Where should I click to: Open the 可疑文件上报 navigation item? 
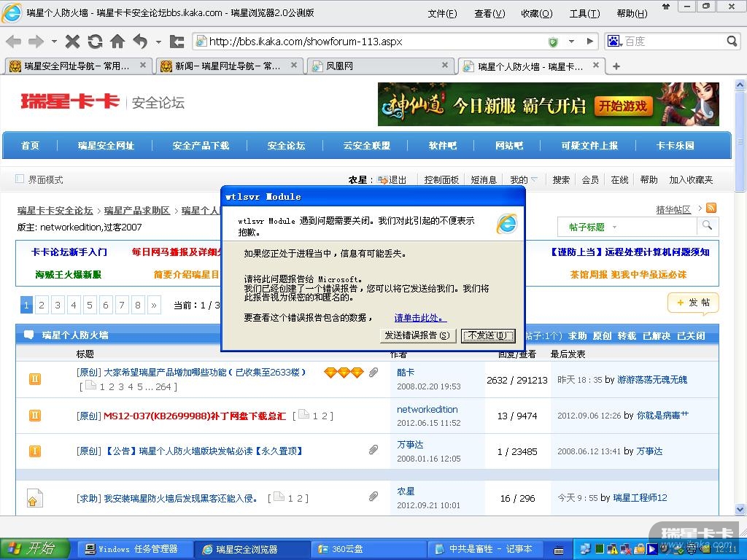(589, 146)
